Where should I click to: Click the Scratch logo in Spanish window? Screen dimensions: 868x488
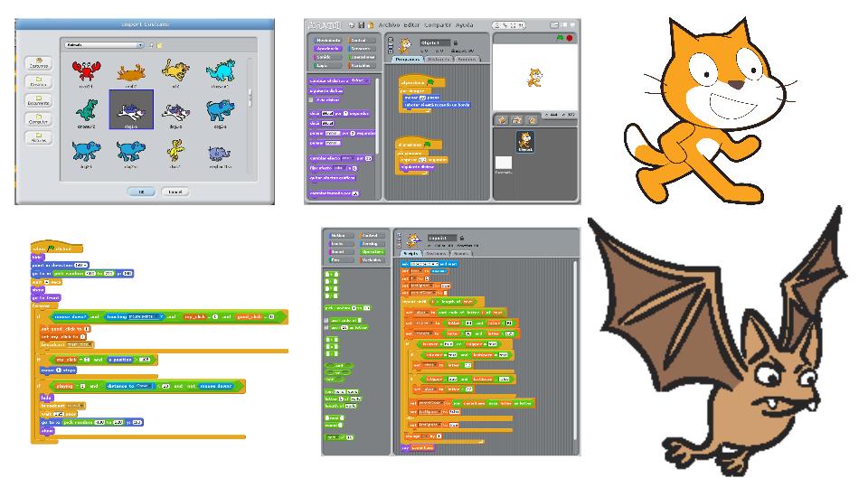325,25
